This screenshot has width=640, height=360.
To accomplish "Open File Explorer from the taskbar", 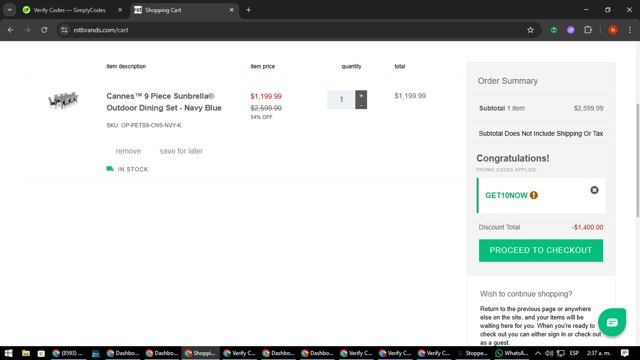I will (26, 353).
